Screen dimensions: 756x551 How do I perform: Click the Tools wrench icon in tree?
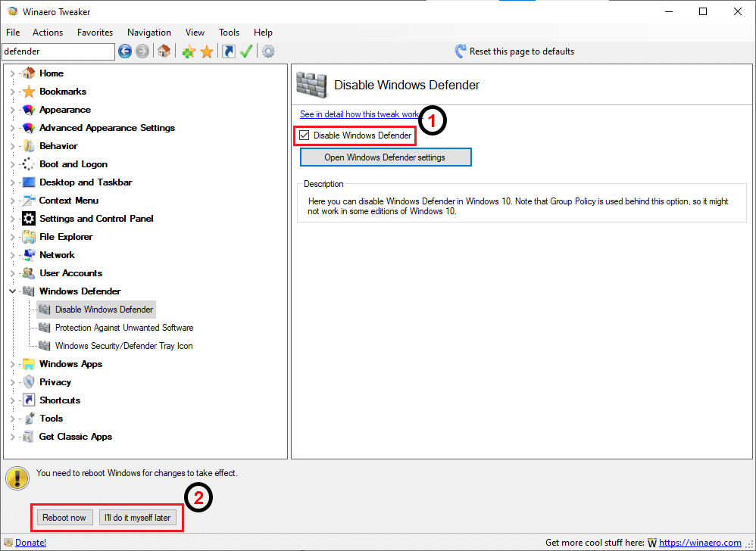point(29,419)
